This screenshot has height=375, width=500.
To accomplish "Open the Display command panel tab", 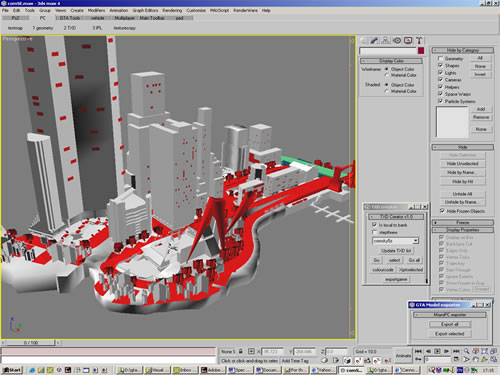I will tap(408, 41).
